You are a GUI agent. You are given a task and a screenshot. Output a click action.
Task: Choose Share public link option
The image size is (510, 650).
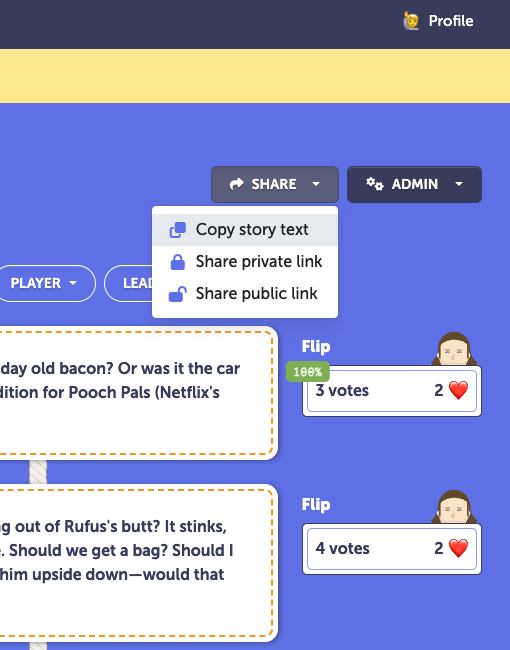click(x=245, y=293)
